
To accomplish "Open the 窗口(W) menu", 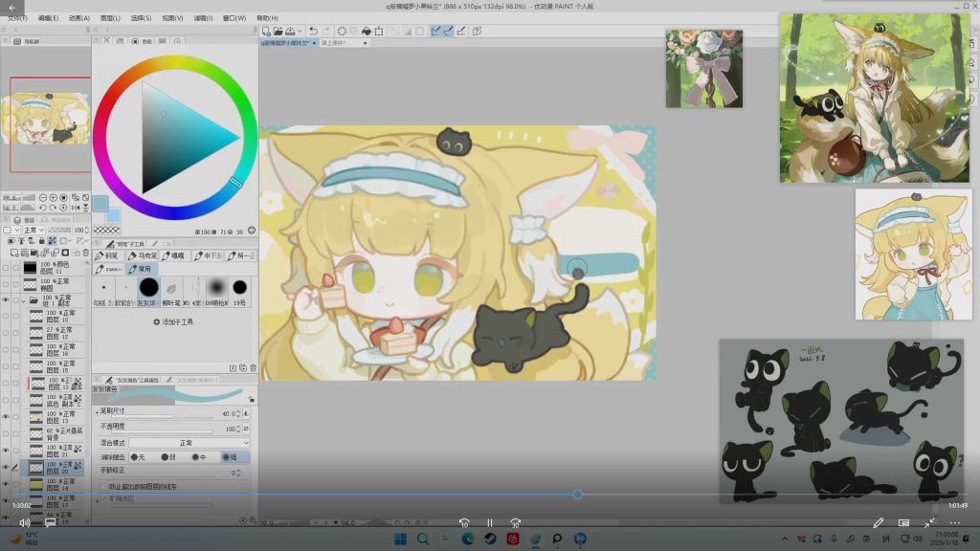I will 234,18.
